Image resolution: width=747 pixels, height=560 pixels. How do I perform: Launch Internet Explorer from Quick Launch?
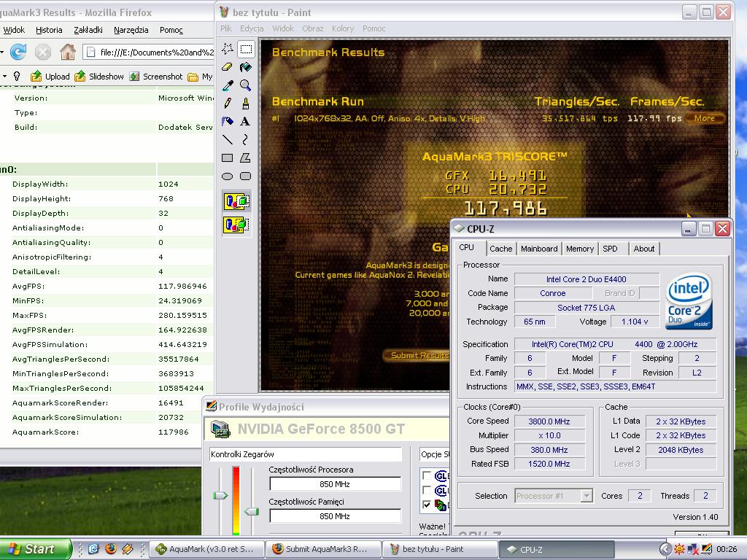(x=94, y=549)
